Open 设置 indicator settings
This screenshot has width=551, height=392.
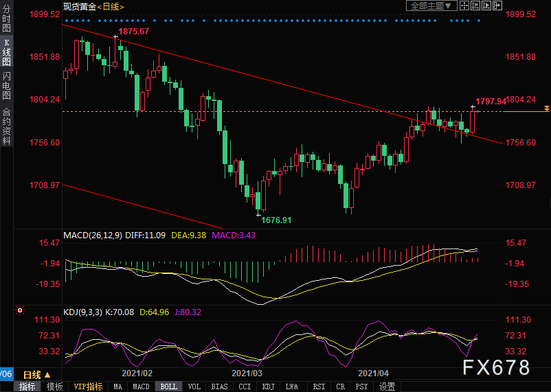pos(387,387)
